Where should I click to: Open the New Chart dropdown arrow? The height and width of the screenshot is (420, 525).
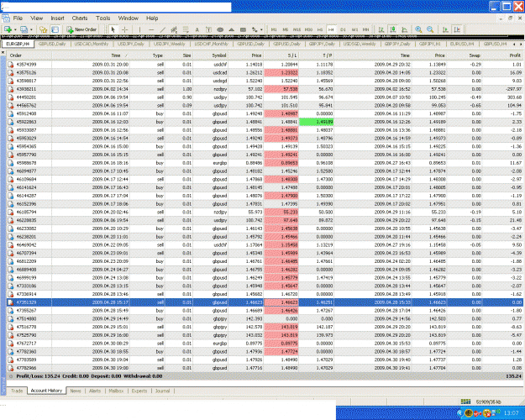tap(15, 29)
